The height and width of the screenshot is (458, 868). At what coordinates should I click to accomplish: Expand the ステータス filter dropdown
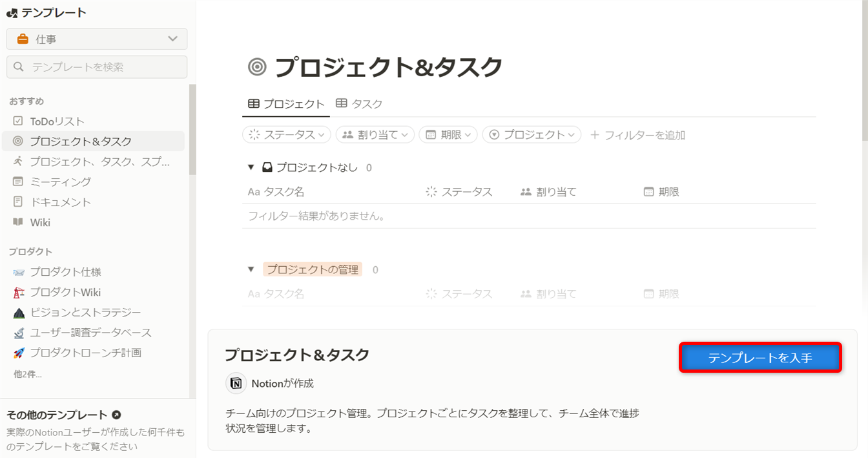point(287,135)
